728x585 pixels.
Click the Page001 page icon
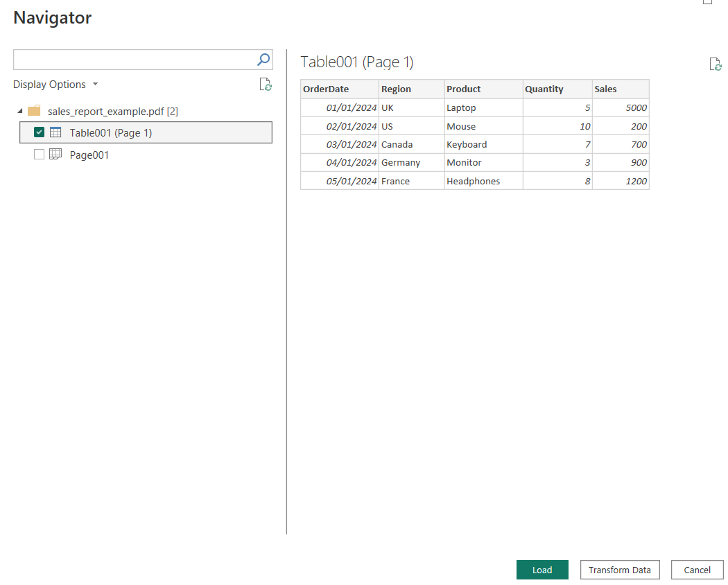coord(55,155)
